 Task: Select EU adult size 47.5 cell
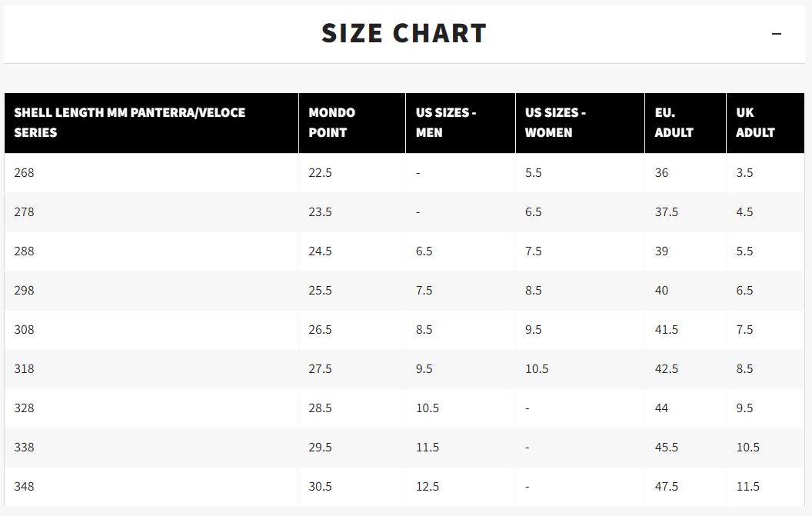(686, 487)
